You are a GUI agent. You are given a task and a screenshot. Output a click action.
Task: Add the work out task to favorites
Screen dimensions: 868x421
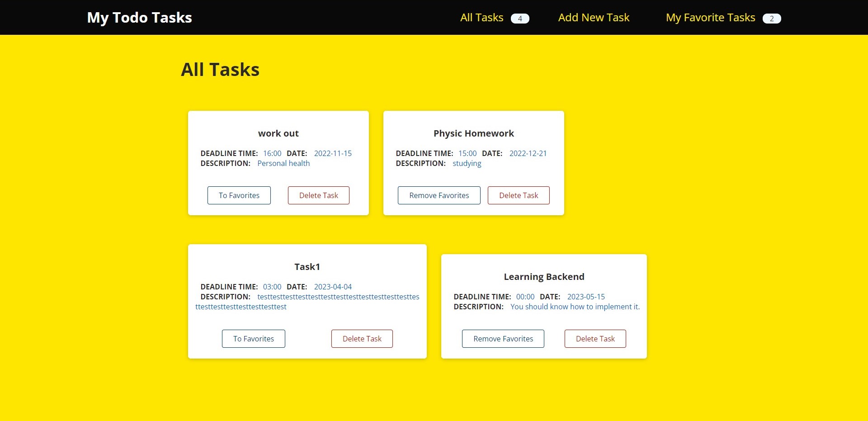coord(239,195)
